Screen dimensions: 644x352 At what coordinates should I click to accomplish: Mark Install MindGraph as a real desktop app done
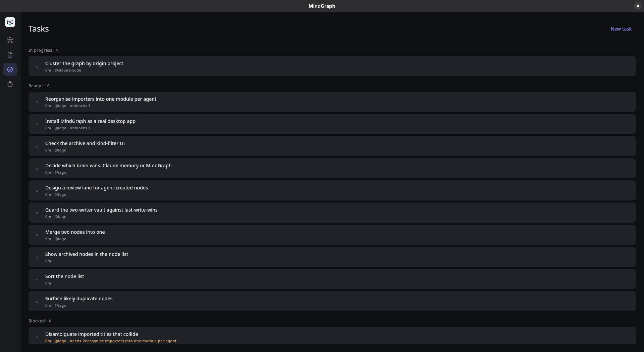(x=37, y=124)
